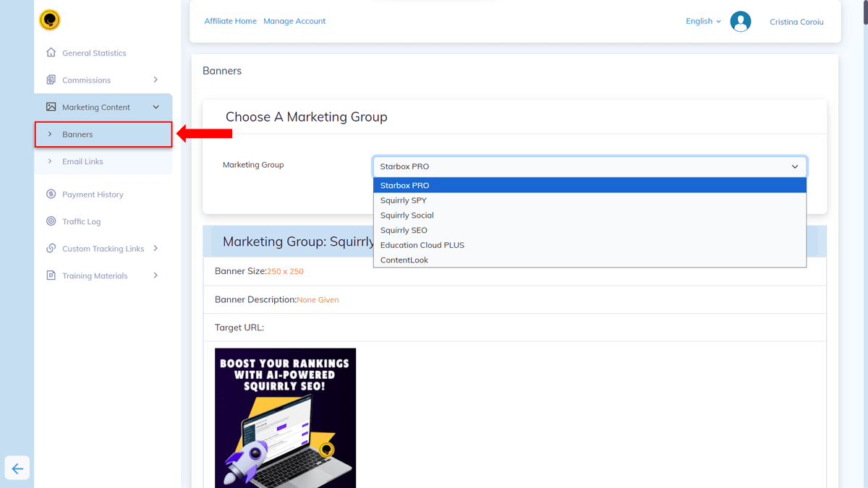This screenshot has width=868, height=488.
Task: Click the Marketing Group combo box
Action: [590, 166]
